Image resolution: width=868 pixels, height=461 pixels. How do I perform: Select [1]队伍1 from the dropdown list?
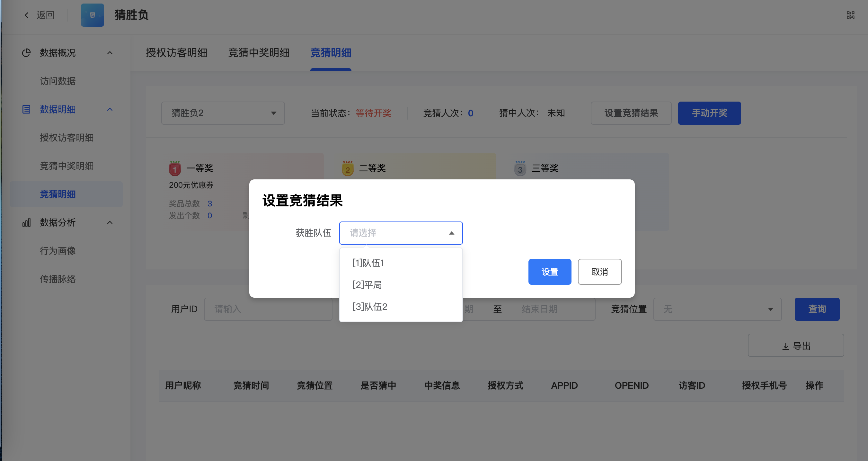point(368,263)
